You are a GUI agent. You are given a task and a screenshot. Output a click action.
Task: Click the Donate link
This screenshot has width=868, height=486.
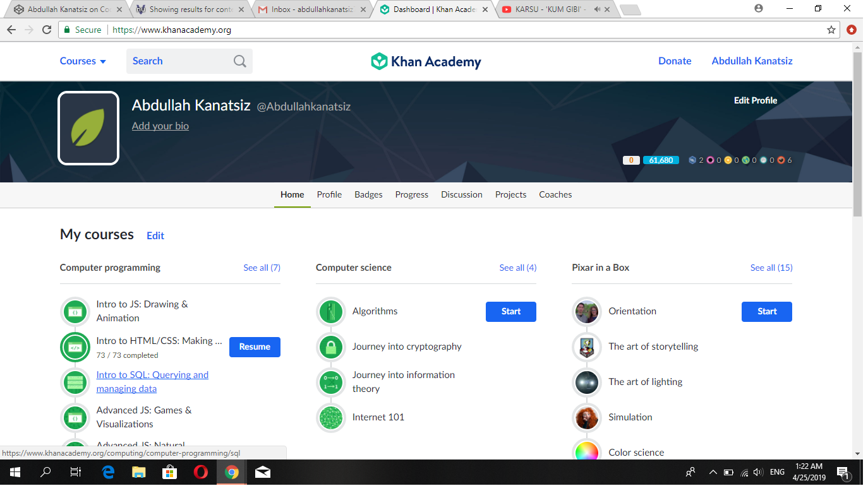coord(675,61)
